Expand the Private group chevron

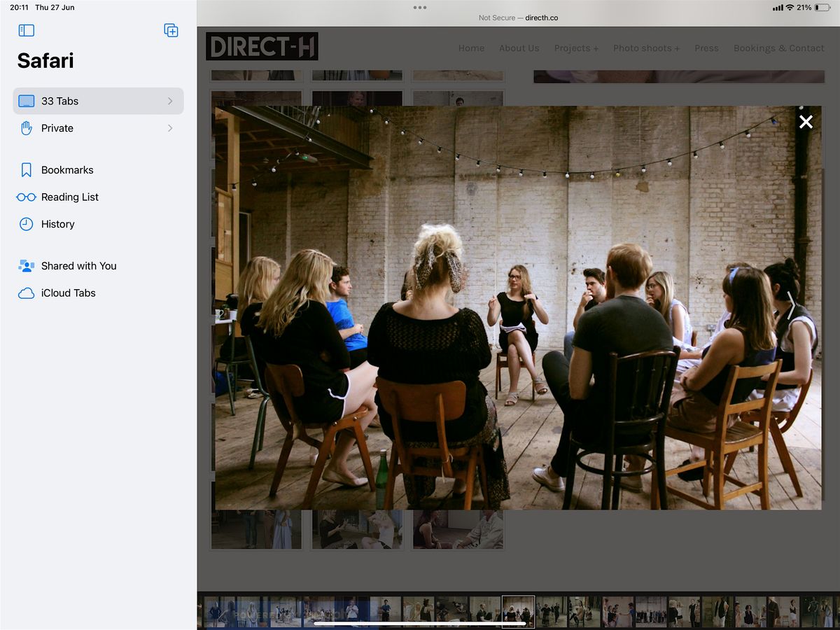170,128
